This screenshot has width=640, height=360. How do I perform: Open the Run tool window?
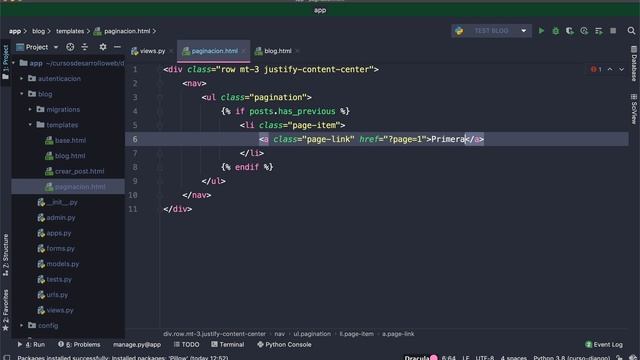click(31, 344)
